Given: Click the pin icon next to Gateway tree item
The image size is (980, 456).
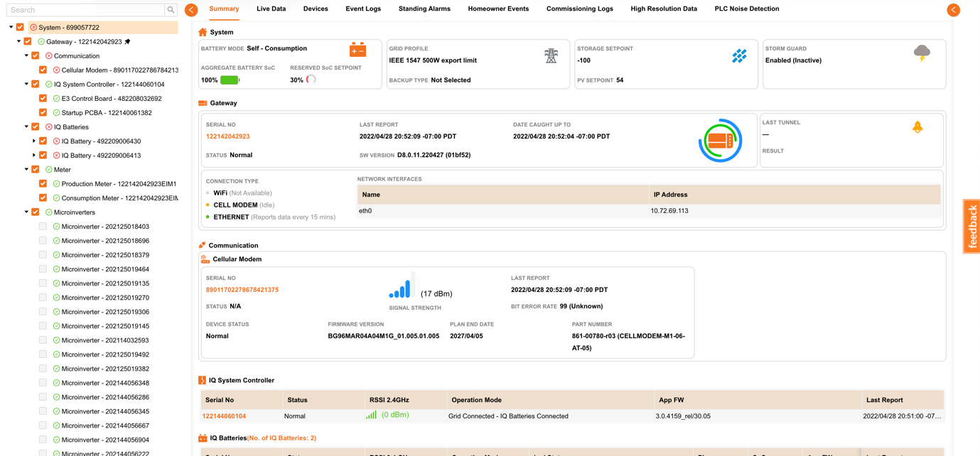Looking at the screenshot, I should pos(128,42).
